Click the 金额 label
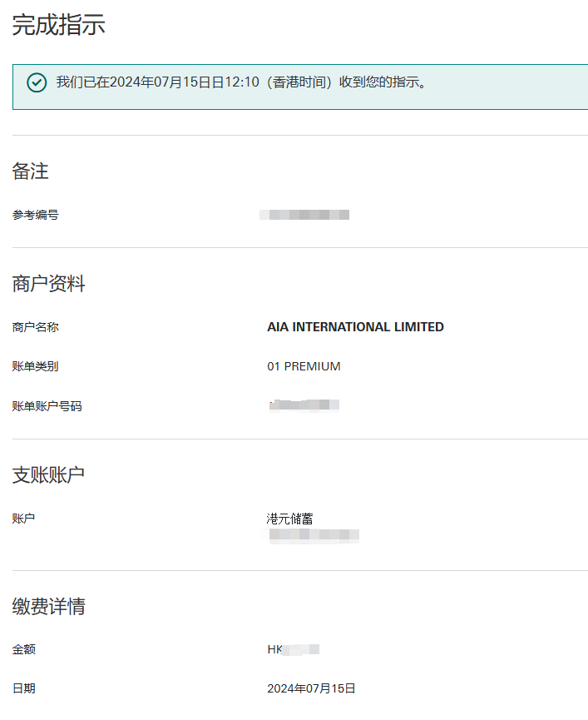588x720 pixels. coord(24,649)
